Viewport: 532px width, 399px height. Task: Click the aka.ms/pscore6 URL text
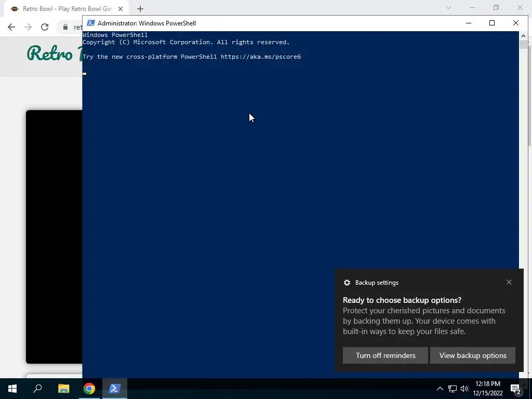point(261,57)
